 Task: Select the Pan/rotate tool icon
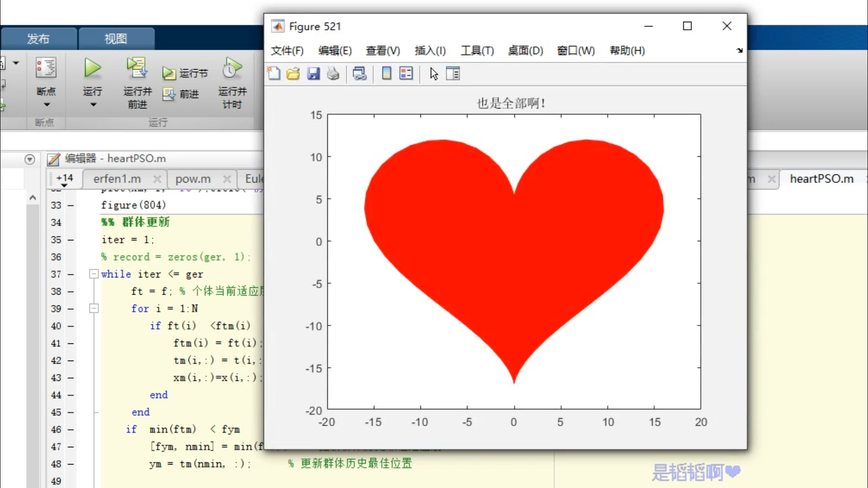433,73
